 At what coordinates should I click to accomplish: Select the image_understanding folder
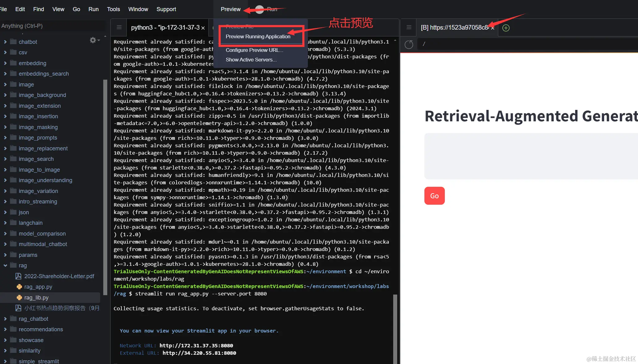45,180
